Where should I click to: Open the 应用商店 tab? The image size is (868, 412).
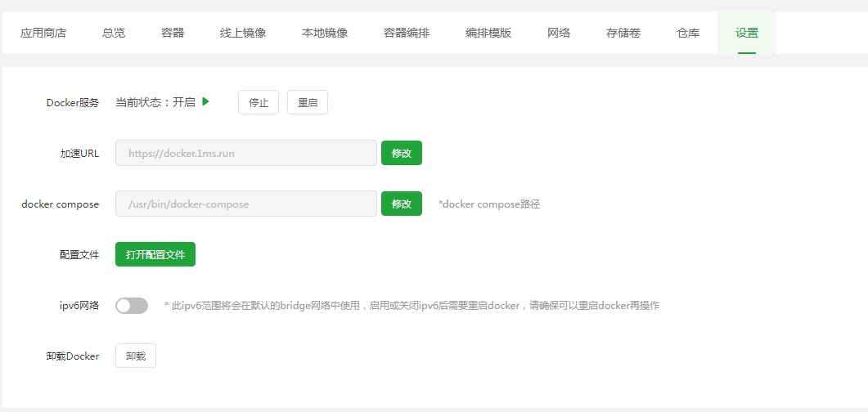(43, 34)
